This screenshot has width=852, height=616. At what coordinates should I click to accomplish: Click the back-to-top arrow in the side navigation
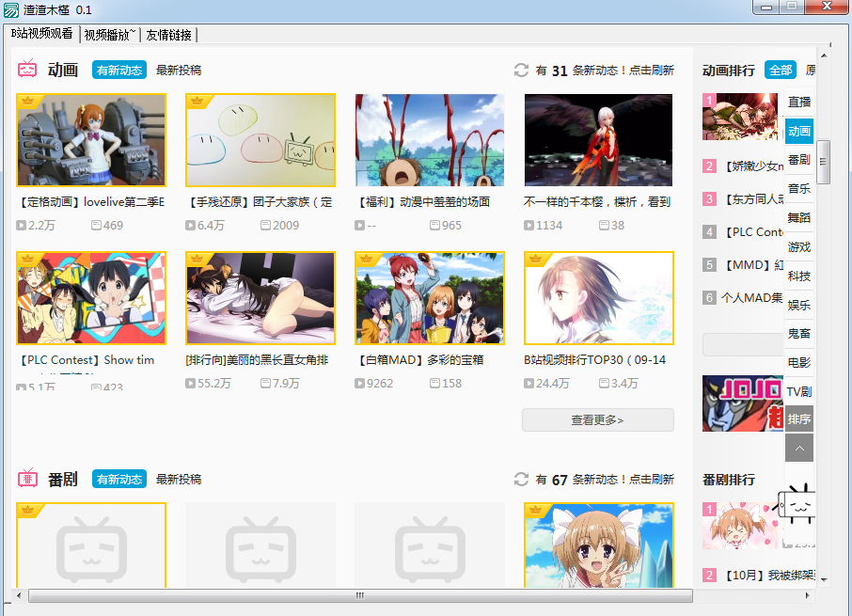pyautogui.click(x=799, y=449)
